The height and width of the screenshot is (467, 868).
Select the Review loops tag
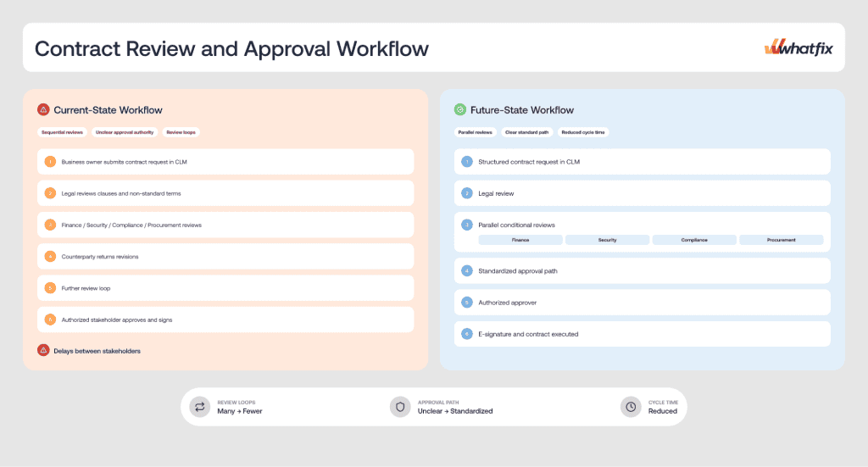181,132
